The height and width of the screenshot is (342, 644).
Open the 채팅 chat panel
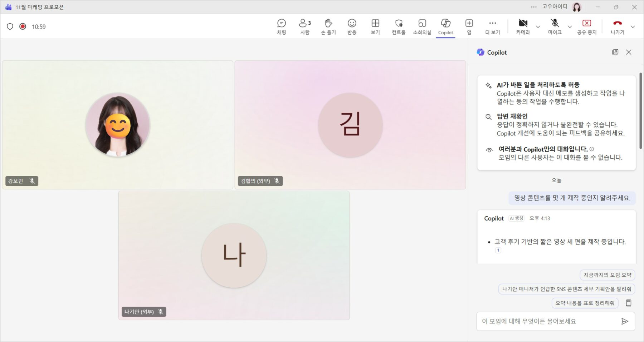pos(281,27)
